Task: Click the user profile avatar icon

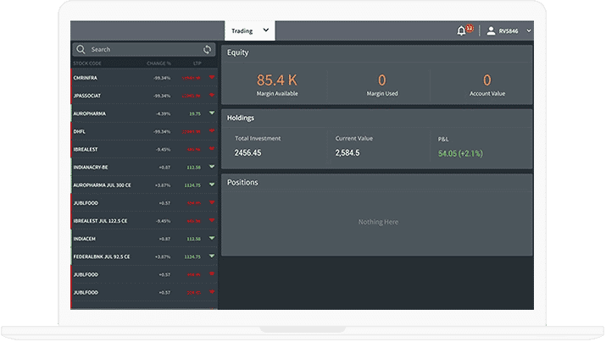Action: [x=491, y=30]
